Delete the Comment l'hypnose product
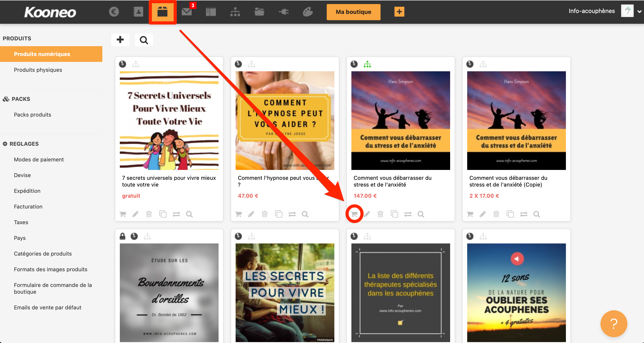644x343 pixels. [265, 214]
